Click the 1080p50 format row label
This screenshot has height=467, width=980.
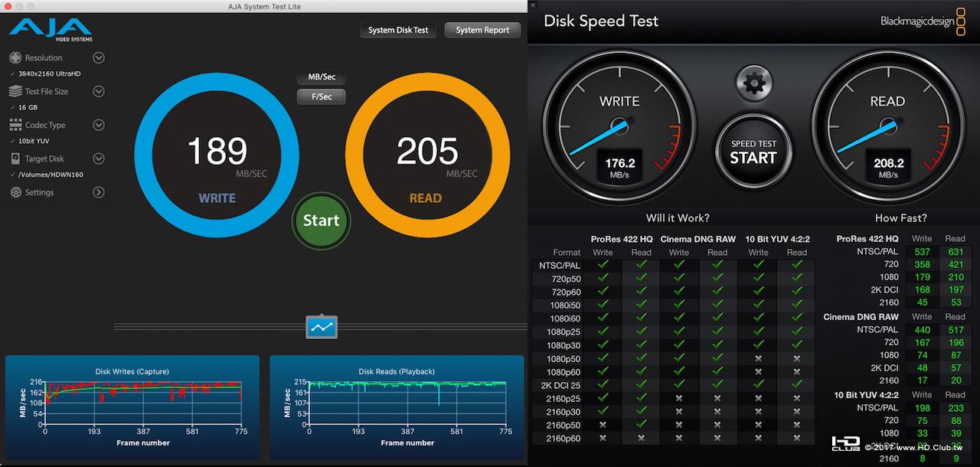(x=563, y=358)
